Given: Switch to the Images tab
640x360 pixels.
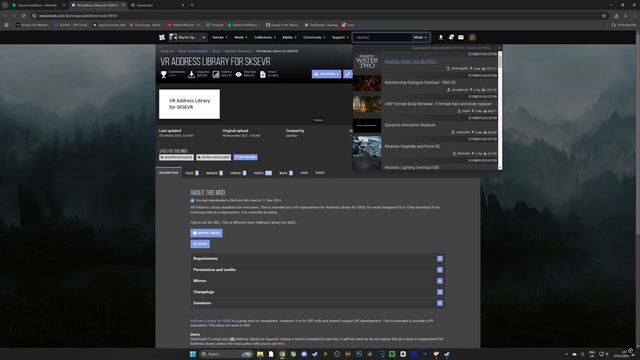Looking at the screenshot, I should click(214, 173).
